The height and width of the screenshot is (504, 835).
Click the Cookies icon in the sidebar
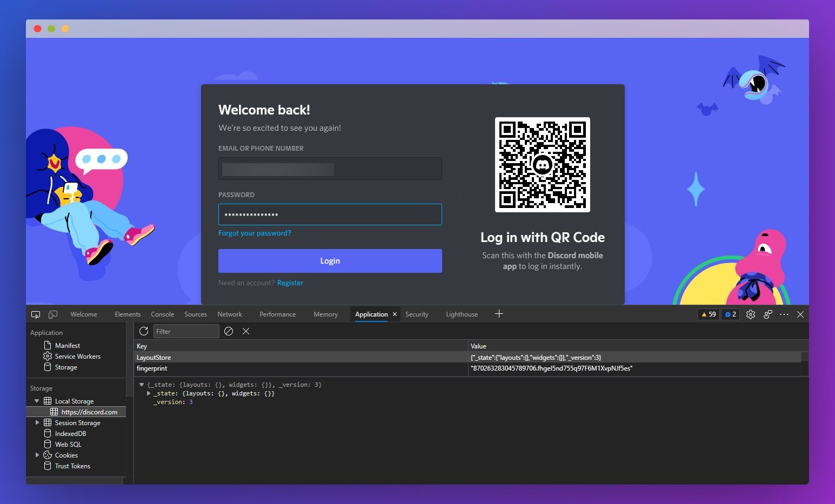click(x=48, y=455)
